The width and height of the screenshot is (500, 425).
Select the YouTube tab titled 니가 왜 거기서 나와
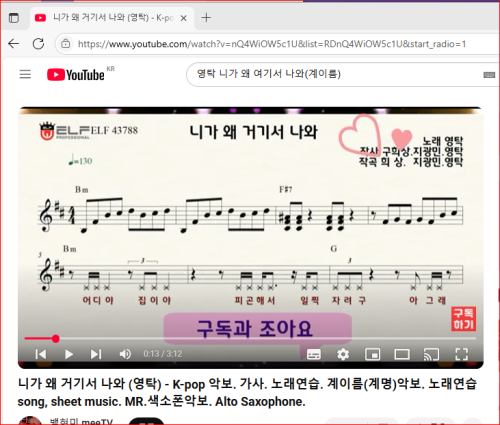112,18
